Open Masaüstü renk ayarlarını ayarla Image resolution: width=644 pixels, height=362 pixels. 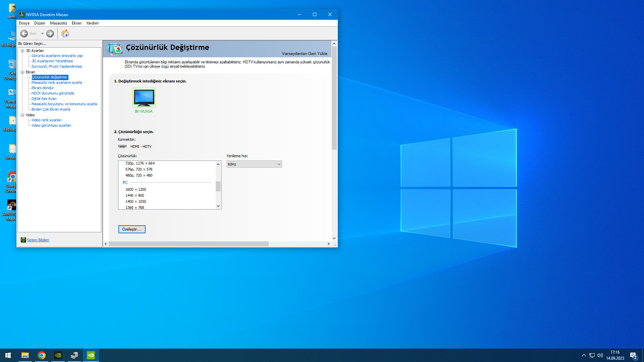click(x=57, y=83)
